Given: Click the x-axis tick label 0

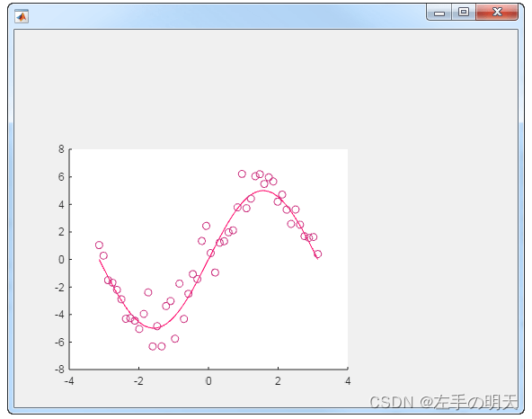Looking at the screenshot, I should click(208, 381).
